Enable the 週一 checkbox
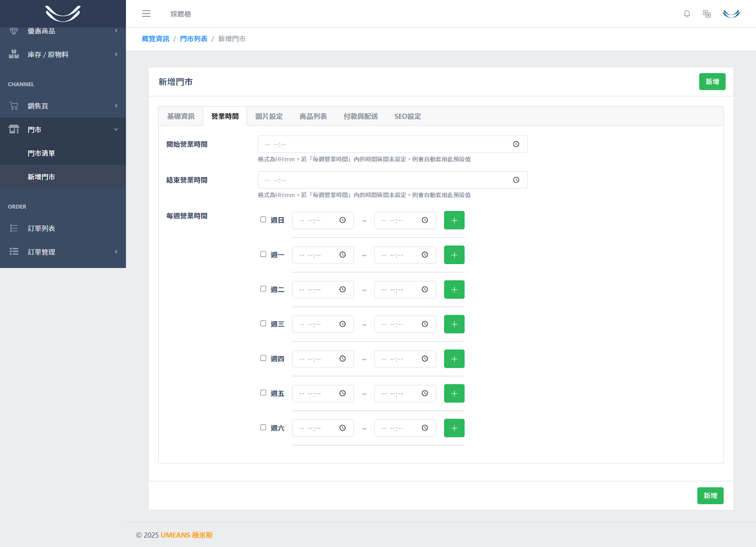The height and width of the screenshot is (547, 756). pos(263,254)
